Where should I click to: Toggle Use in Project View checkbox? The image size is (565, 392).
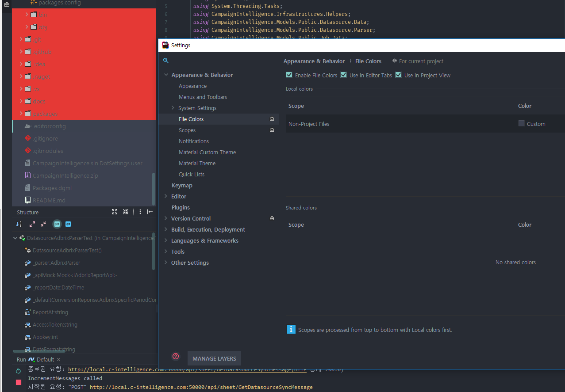tap(398, 75)
